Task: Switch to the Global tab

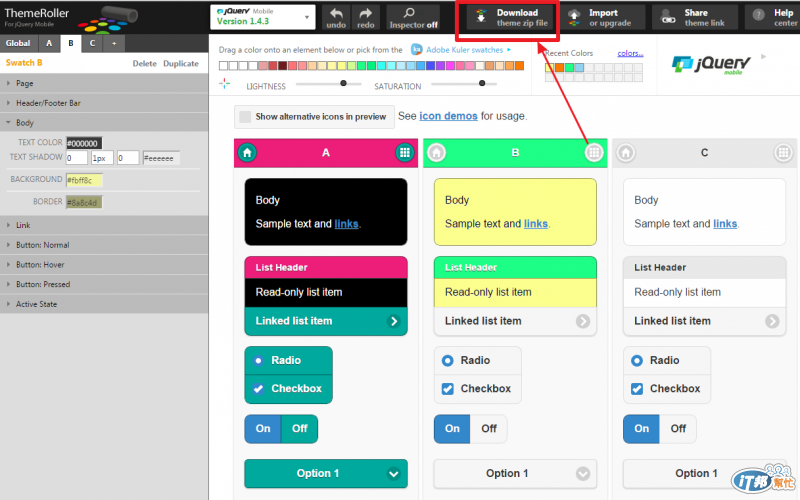Action: pyautogui.click(x=18, y=43)
